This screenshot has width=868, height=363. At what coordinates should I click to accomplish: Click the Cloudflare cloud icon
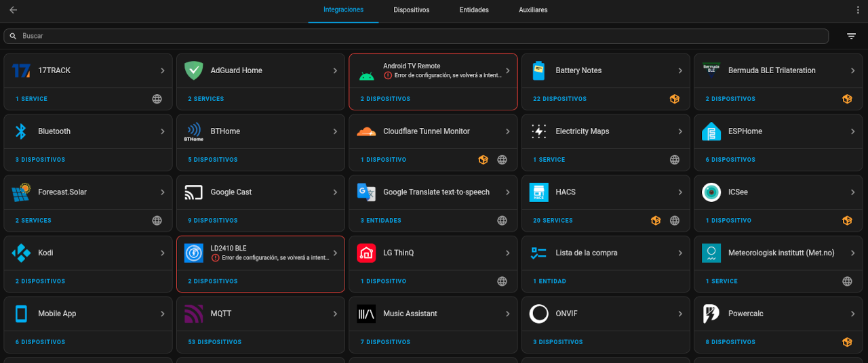[x=366, y=131]
